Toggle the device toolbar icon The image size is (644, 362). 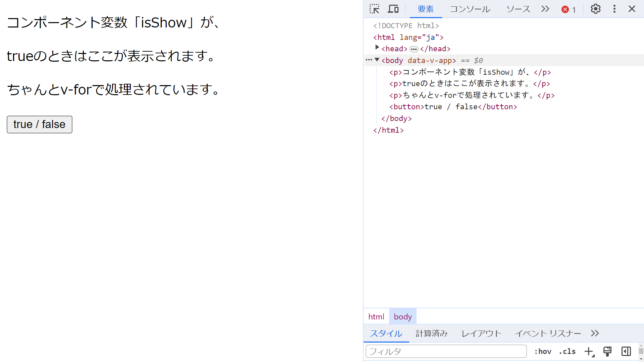pos(393,9)
